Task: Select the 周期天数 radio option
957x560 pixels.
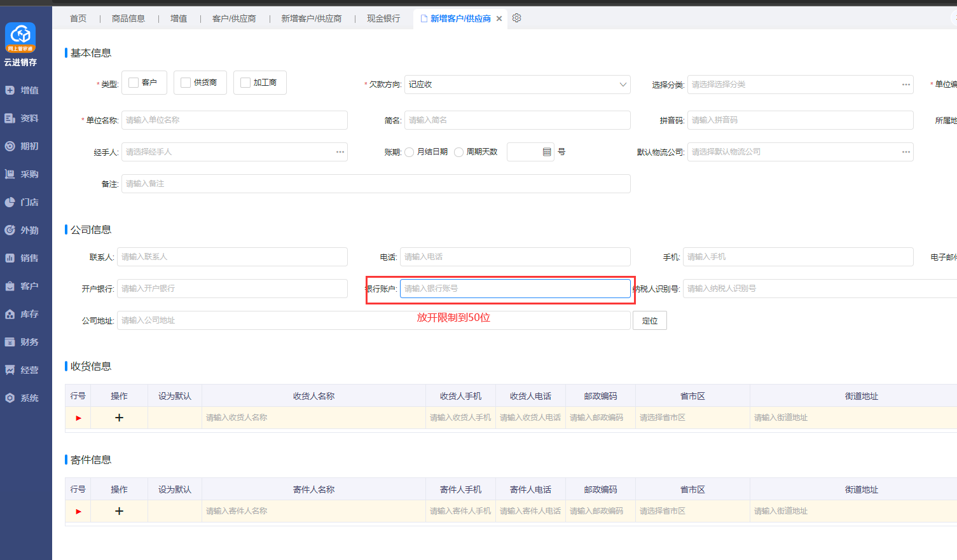Action: (459, 152)
